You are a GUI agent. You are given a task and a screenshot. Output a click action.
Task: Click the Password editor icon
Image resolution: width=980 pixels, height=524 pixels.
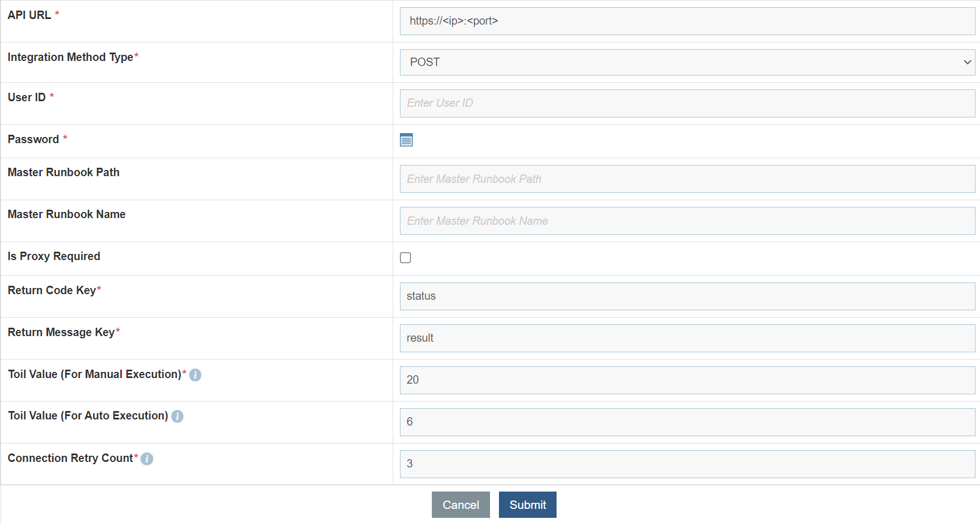(x=406, y=140)
